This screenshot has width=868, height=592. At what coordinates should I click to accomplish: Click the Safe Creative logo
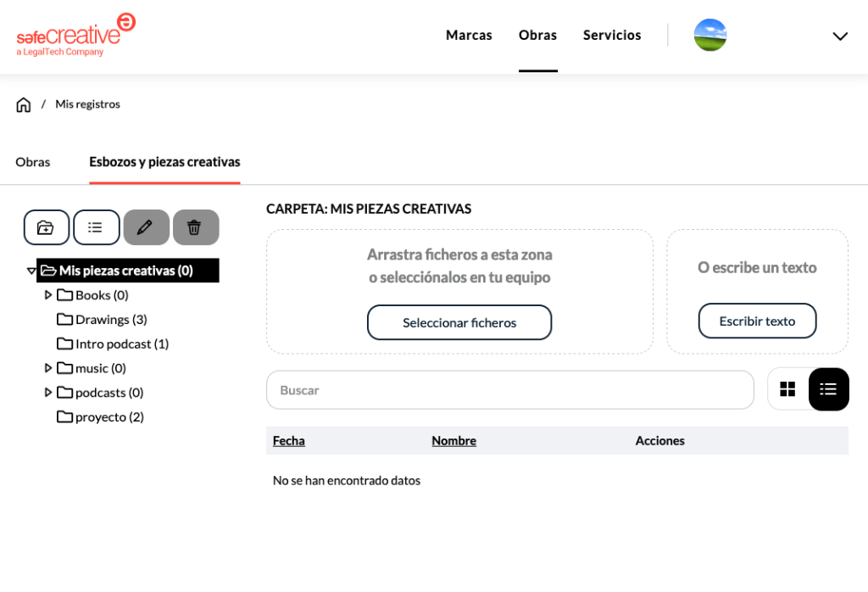[x=75, y=35]
